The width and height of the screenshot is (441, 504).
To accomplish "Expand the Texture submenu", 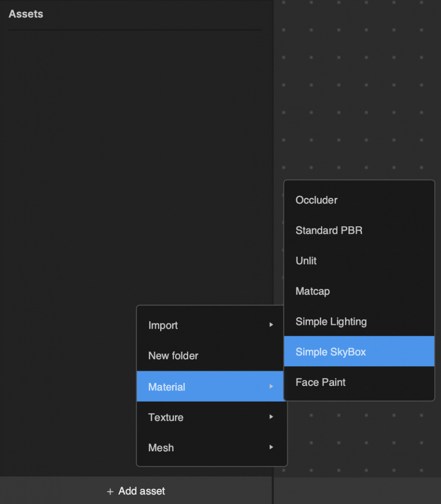I will click(x=211, y=417).
